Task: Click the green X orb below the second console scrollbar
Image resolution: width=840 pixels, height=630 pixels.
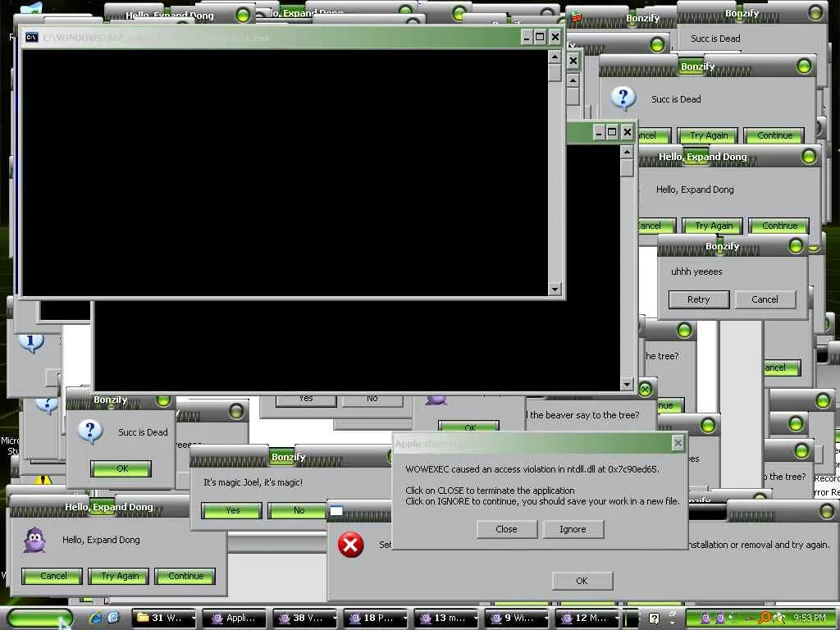Action: [x=645, y=390]
